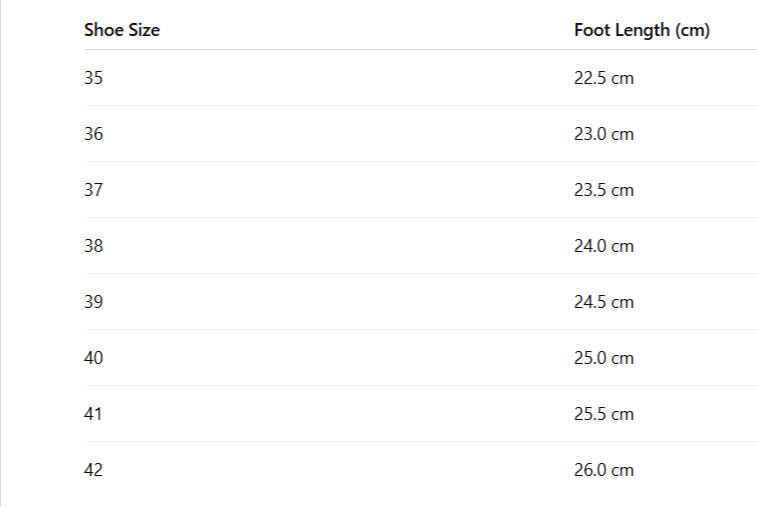
Task: Select shoe size 42 cell
Action: coord(93,470)
